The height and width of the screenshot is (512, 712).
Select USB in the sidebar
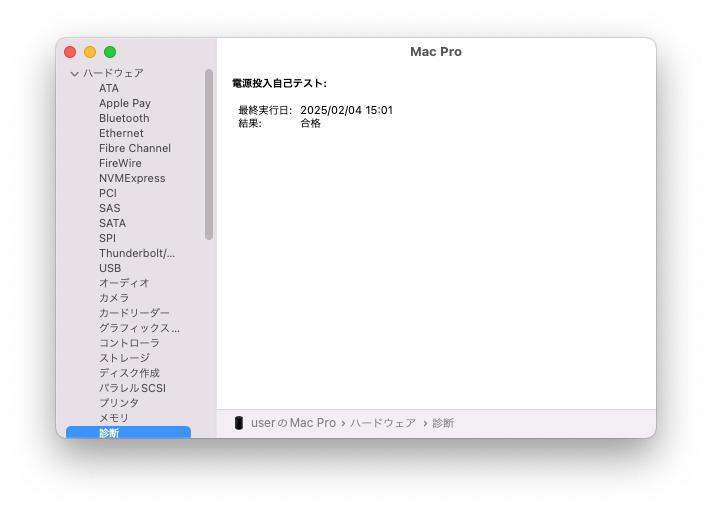coord(110,268)
